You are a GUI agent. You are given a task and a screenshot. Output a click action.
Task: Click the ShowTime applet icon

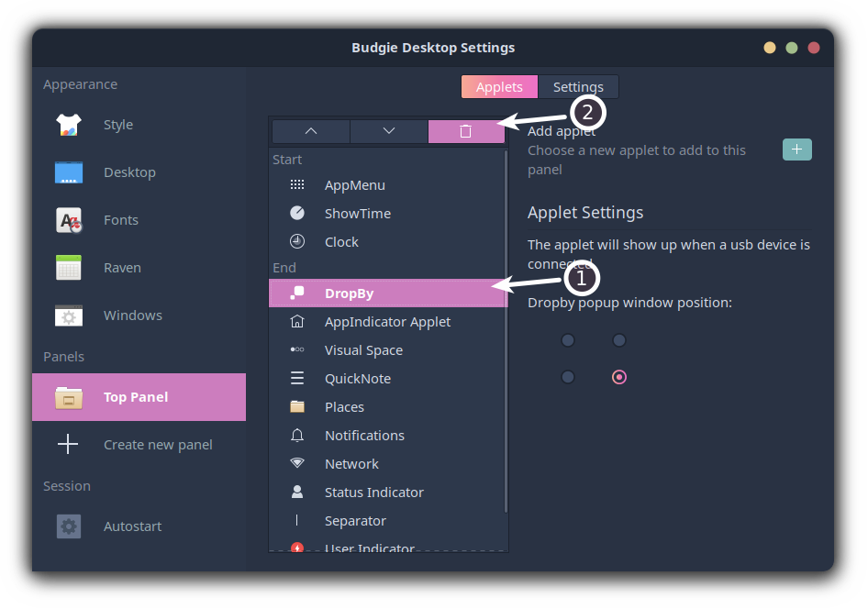coord(296,213)
